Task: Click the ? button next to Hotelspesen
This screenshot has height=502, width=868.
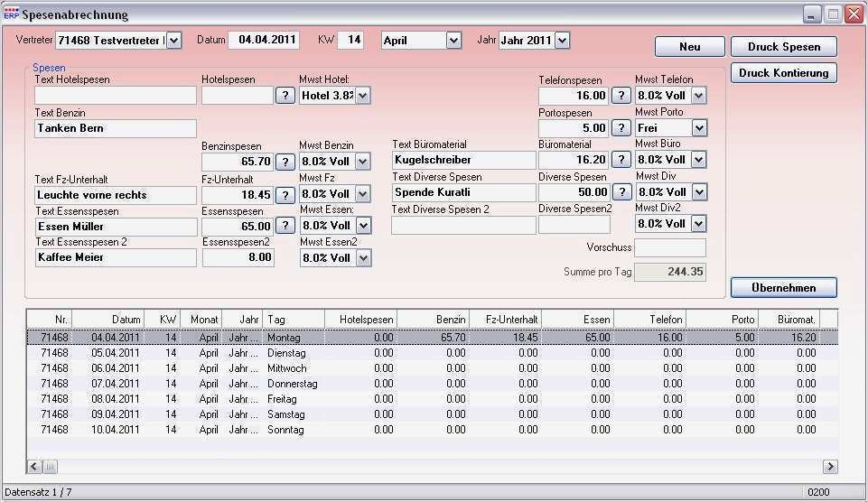Action: click(285, 96)
